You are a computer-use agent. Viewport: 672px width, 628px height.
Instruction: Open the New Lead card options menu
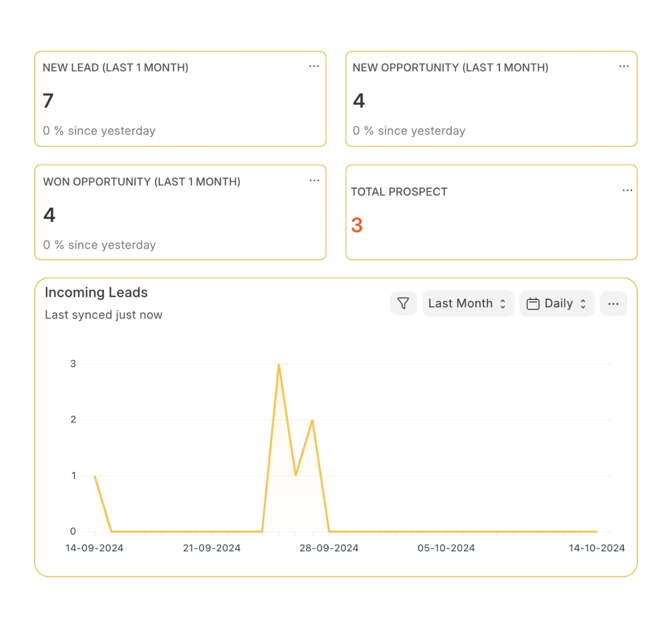click(x=314, y=66)
